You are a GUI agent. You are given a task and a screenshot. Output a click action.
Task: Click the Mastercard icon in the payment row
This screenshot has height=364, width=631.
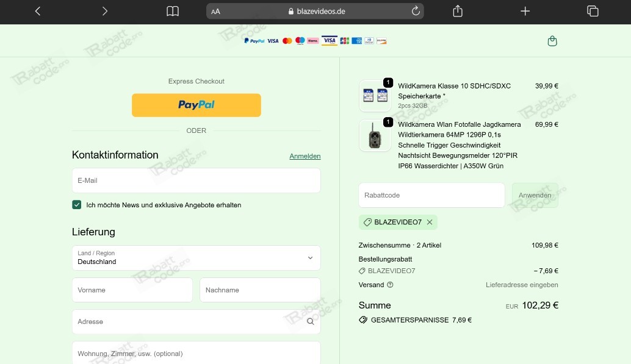(287, 40)
